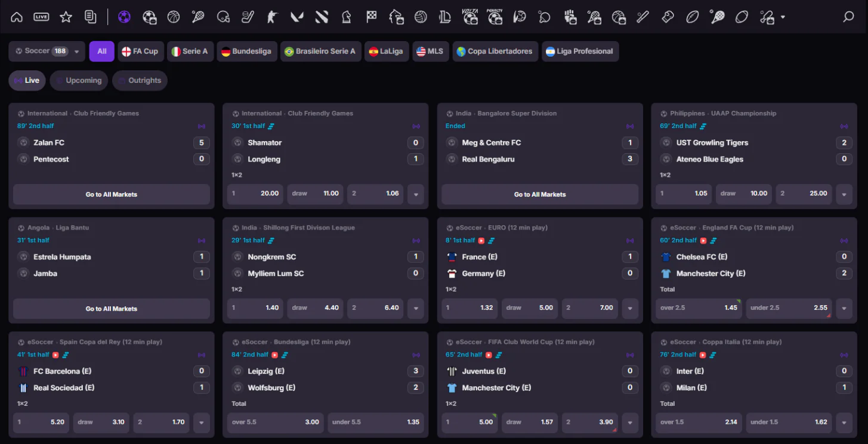Expand more markets for Shamator vs Longleng
Image resolution: width=868 pixels, height=444 pixels.
click(x=416, y=194)
